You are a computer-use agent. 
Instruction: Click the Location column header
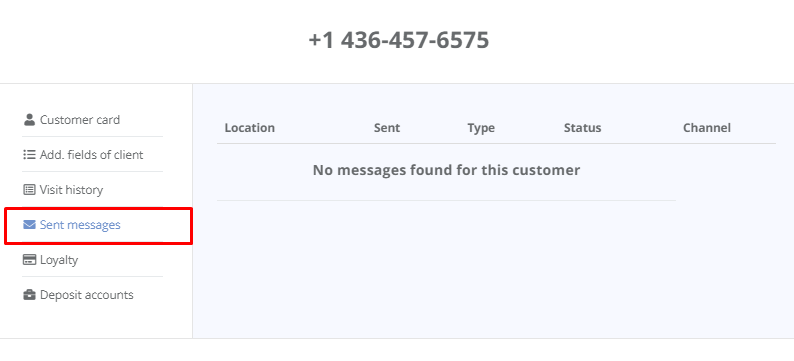point(250,128)
